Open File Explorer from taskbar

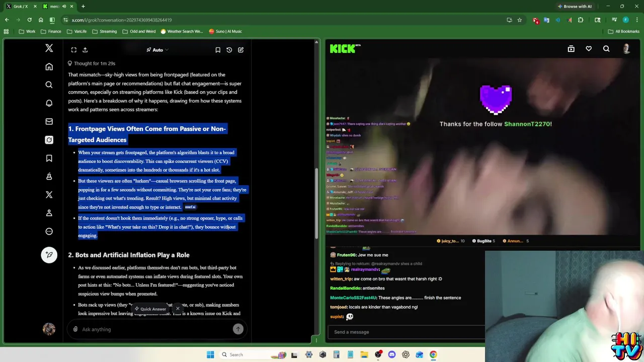pos(364,354)
